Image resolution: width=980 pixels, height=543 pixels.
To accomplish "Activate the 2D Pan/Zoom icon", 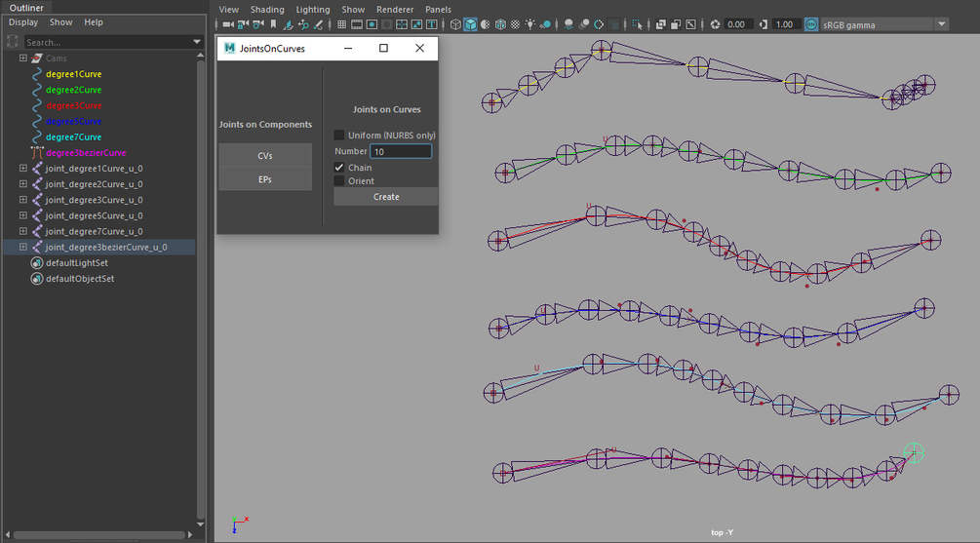I will pyautogui.click(x=303, y=24).
